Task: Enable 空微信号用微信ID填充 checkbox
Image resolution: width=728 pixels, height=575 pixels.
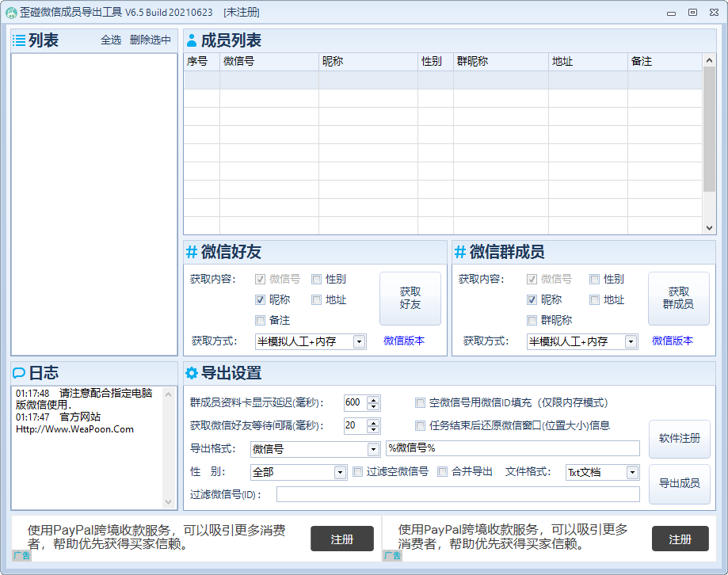Action: [x=420, y=403]
